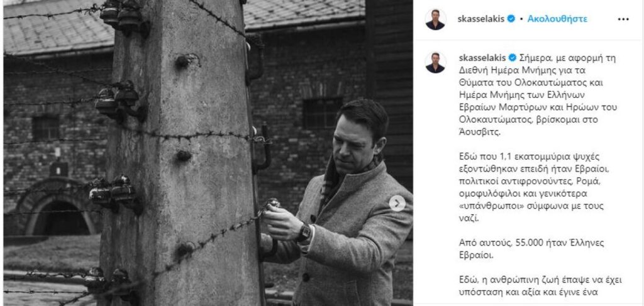The image size is (644, 306).
Task: Click the dot separator before Ακολουθήστε
Action: click(x=521, y=19)
